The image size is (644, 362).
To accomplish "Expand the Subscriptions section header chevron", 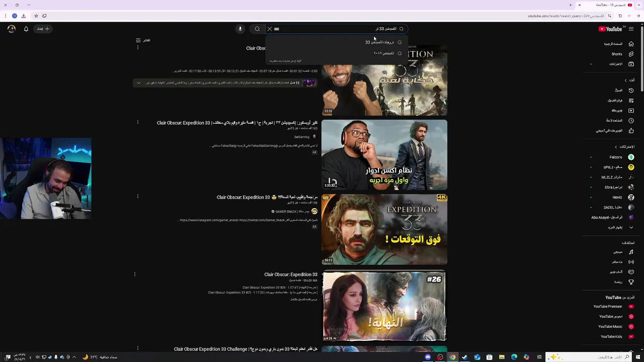I will (616, 147).
